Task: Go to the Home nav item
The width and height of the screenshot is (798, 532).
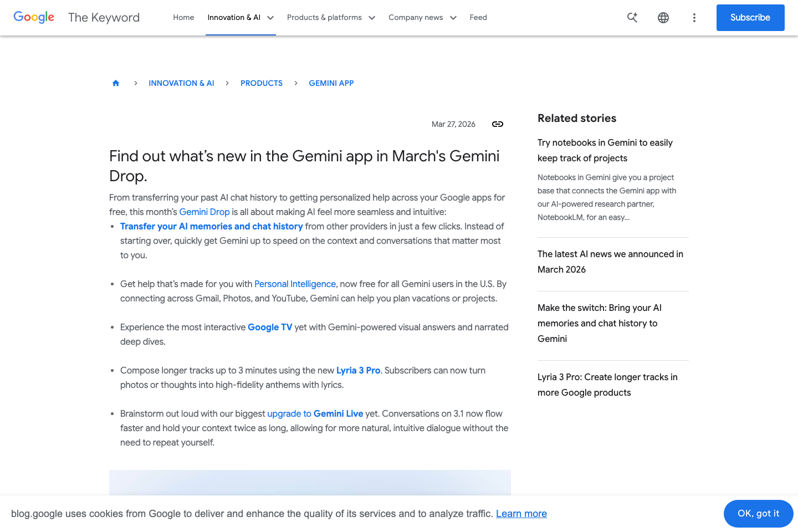Action: point(183,18)
